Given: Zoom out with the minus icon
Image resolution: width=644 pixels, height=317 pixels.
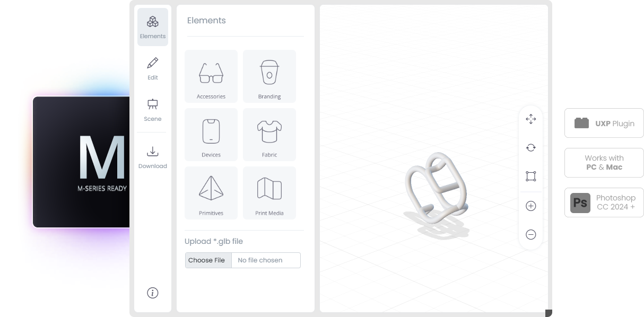Looking at the screenshot, I should pyautogui.click(x=531, y=235).
